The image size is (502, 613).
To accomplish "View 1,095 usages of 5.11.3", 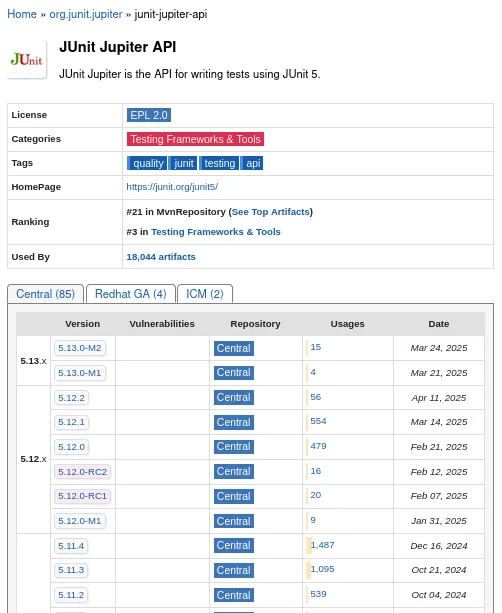I will click(323, 569).
